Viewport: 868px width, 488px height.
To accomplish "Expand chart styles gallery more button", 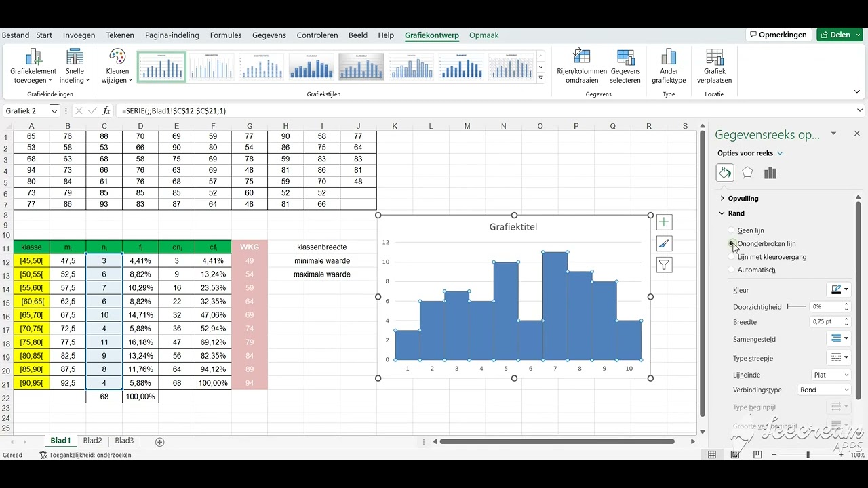I will [540, 78].
